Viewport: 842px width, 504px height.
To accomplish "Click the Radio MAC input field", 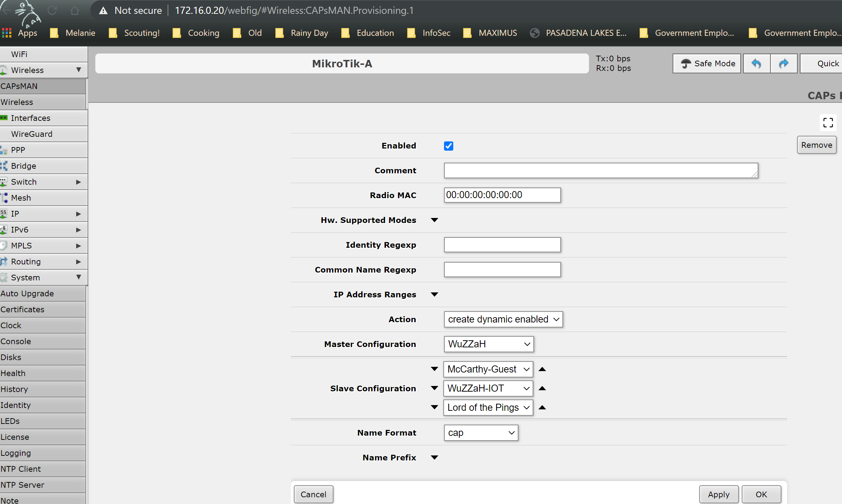I will (x=502, y=195).
